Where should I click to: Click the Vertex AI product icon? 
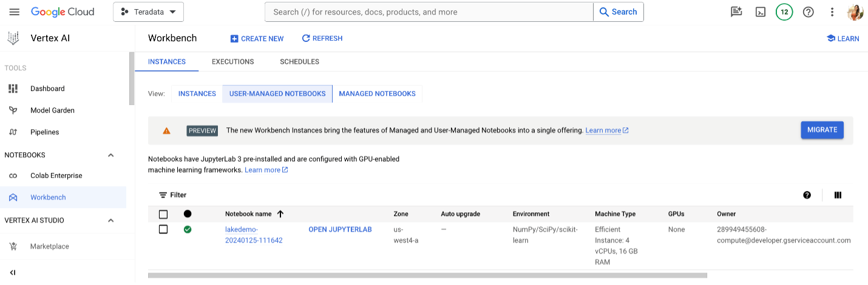click(x=13, y=38)
